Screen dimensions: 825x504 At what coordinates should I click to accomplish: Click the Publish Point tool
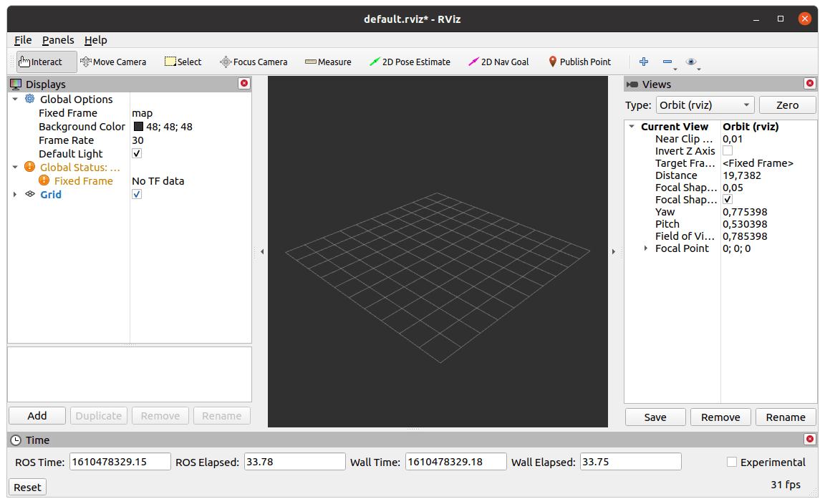tap(579, 62)
